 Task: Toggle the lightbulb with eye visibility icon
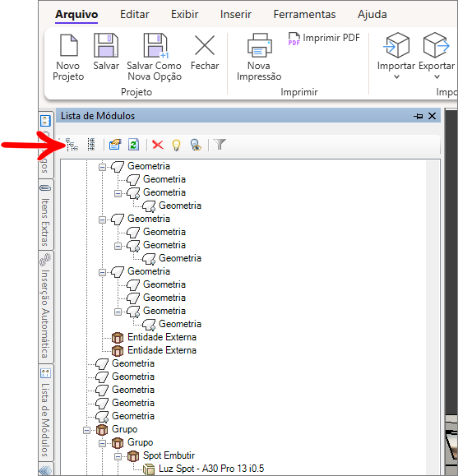pos(196,145)
